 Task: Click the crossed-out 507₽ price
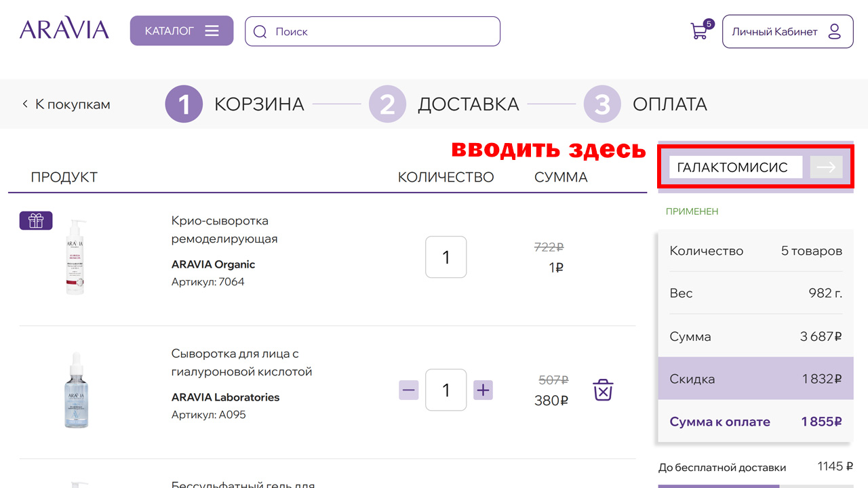pos(553,380)
